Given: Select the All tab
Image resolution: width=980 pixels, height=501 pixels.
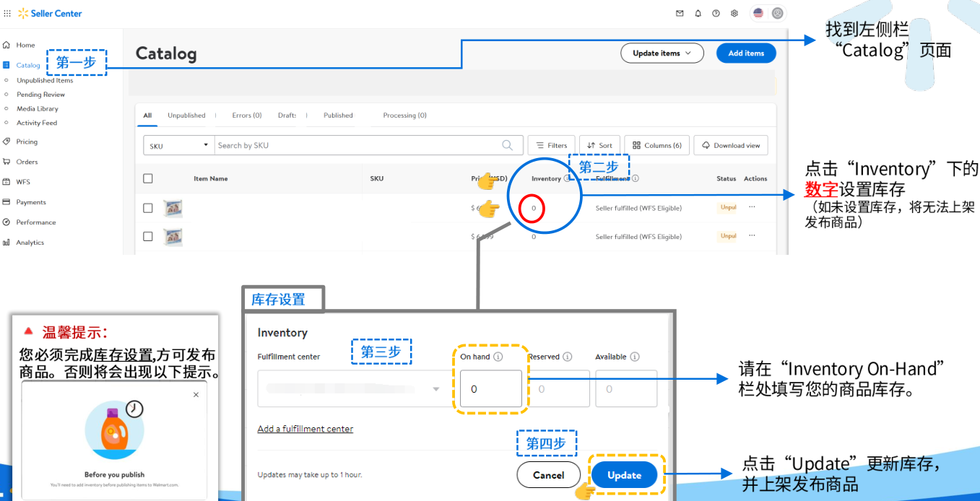Looking at the screenshot, I should (x=147, y=116).
